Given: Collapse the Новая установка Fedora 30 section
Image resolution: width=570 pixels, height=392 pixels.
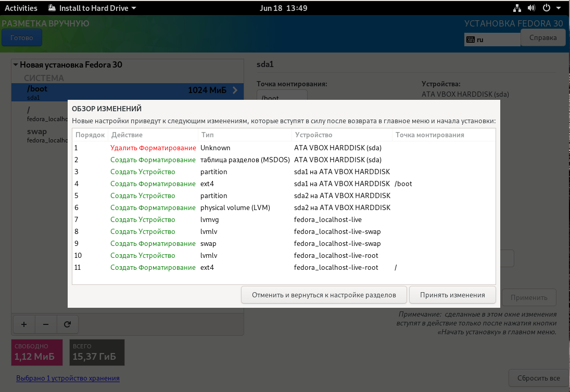Looking at the screenshot, I should click(x=16, y=64).
